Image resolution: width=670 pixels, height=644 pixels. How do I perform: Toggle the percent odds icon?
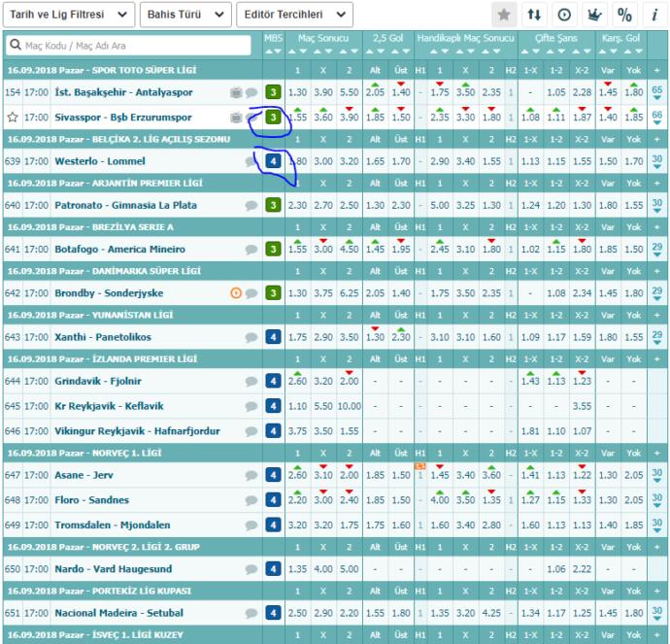tap(624, 15)
